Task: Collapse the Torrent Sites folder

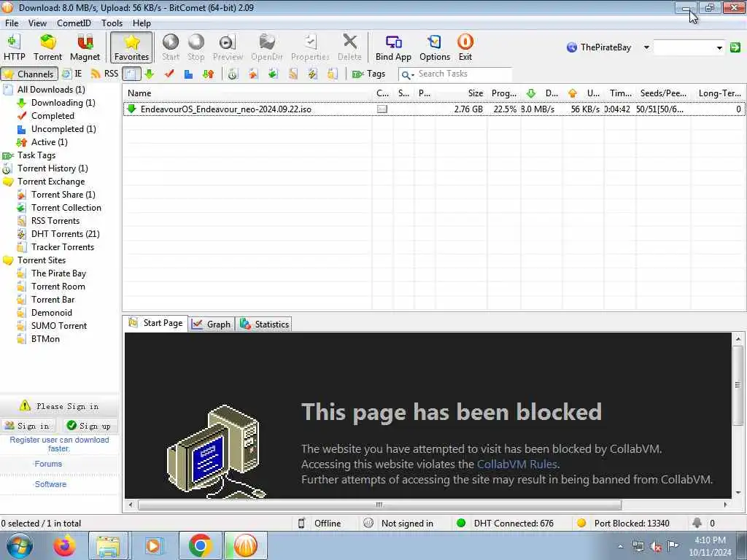Action: [7, 260]
